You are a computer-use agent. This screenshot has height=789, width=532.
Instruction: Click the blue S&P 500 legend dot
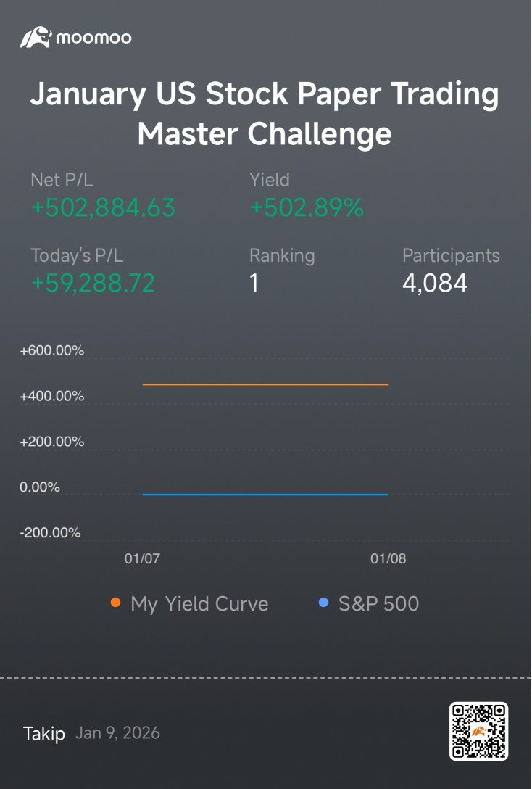pos(324,603)
